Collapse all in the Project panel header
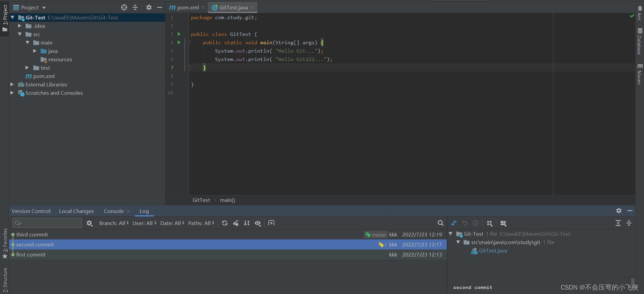 pos(135,7)
